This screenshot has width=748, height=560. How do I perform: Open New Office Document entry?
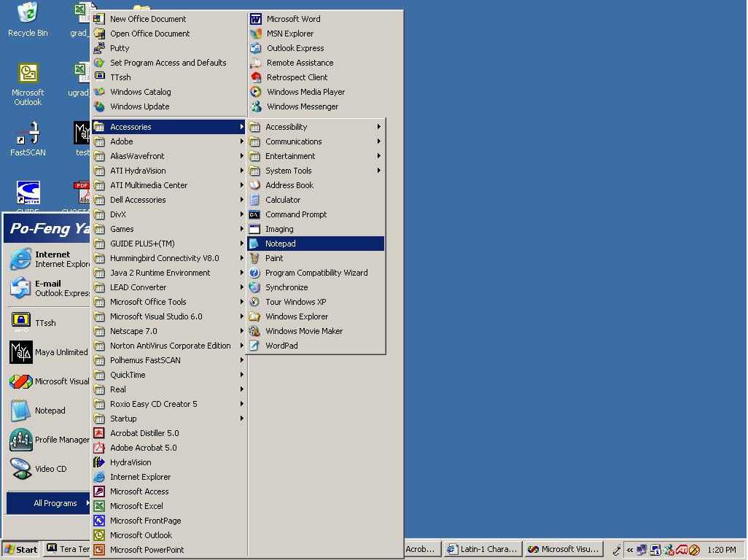[169, 19]
